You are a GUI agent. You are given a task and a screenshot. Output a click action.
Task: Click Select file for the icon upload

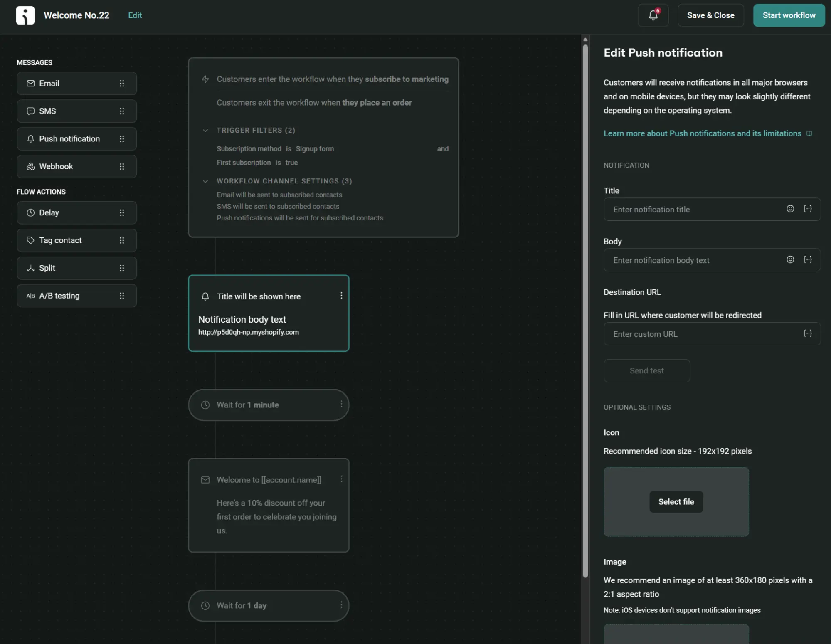(676, 502)
